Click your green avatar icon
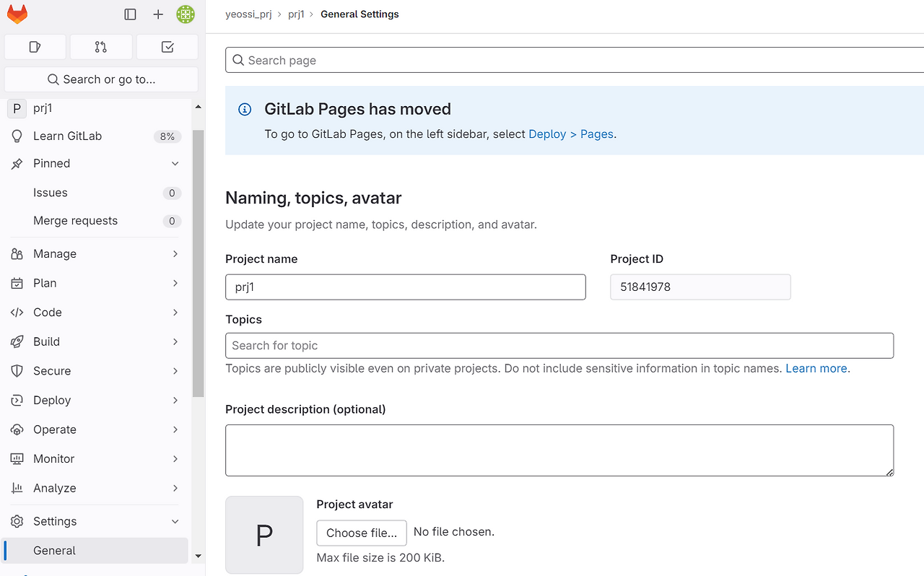 pos(186,14)
